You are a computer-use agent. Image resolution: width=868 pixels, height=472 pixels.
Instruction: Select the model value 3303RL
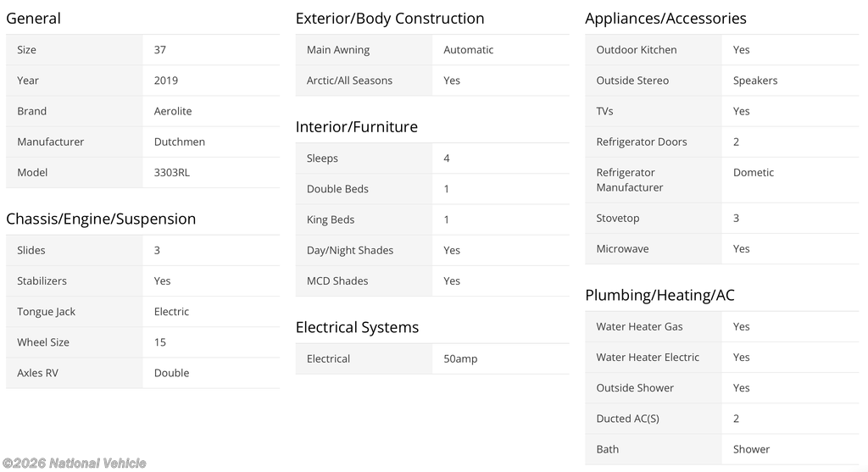(x=172, y=172)
